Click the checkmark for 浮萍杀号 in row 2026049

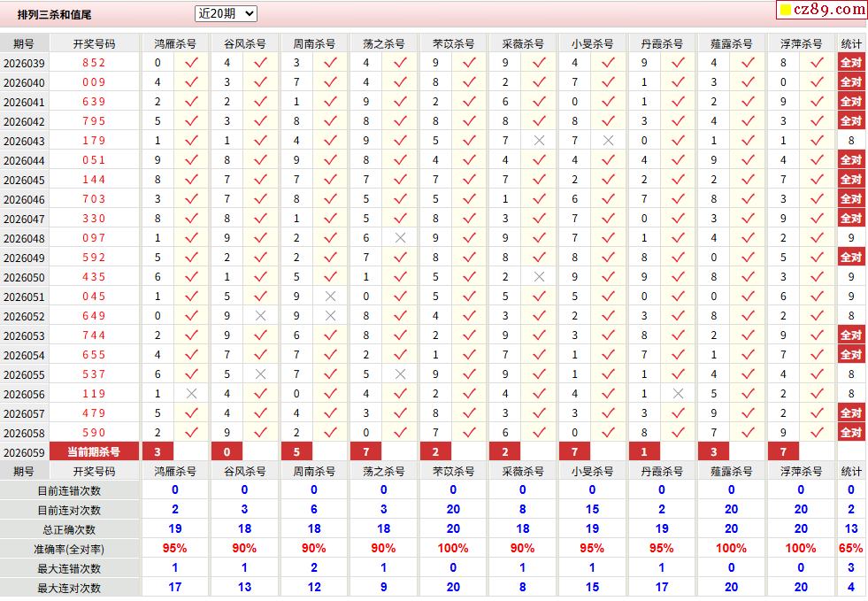[x=817, y=258]
